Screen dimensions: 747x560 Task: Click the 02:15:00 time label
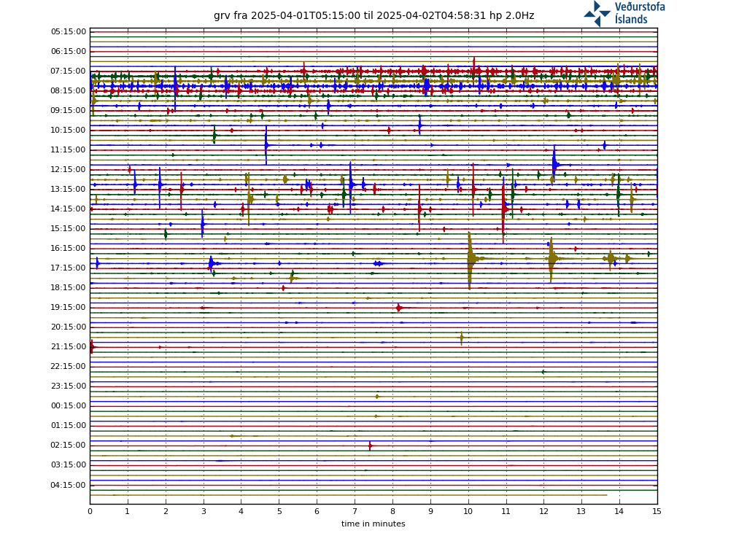point(69,446)
